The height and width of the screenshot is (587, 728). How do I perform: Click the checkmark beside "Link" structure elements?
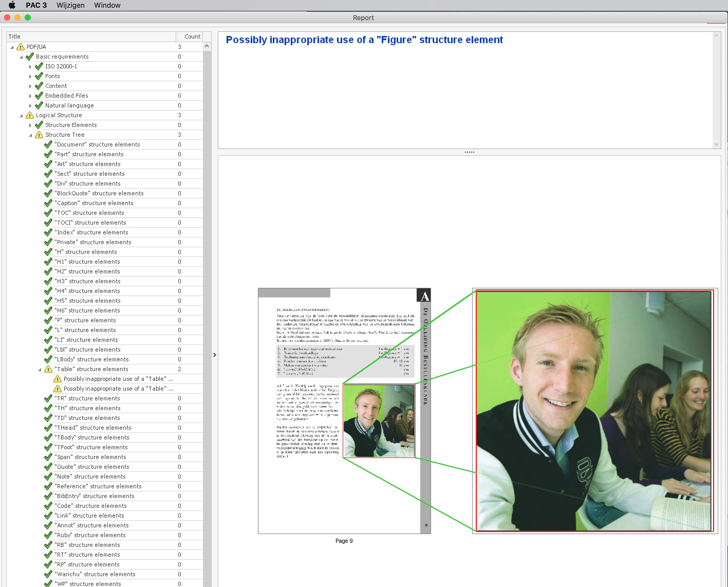click(x=48, y=516)
